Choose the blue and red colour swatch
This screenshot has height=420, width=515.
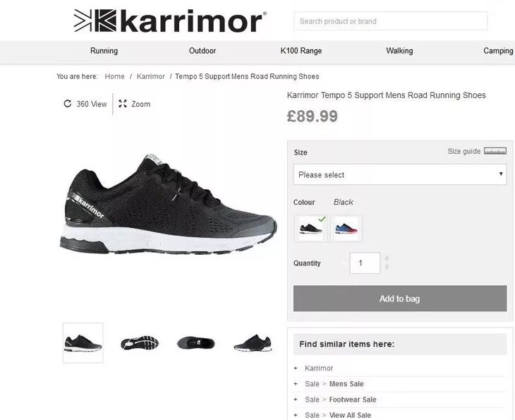click(346, 229)
